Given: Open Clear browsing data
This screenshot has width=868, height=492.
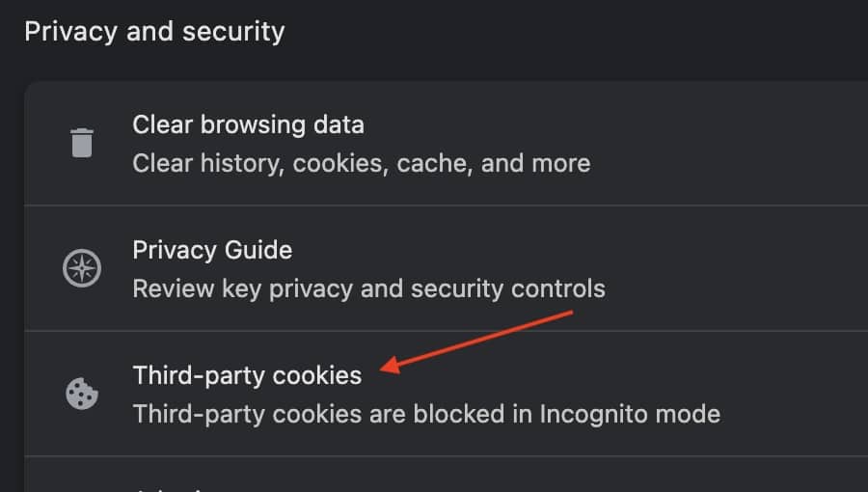Looking at the screenshot, I should pos(248,124).
